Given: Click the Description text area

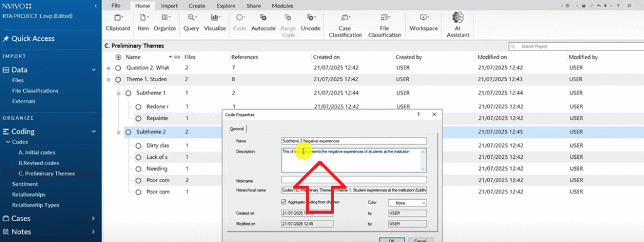Looking at the screenshot, I should pyautogui.click(x=354, y=159).
